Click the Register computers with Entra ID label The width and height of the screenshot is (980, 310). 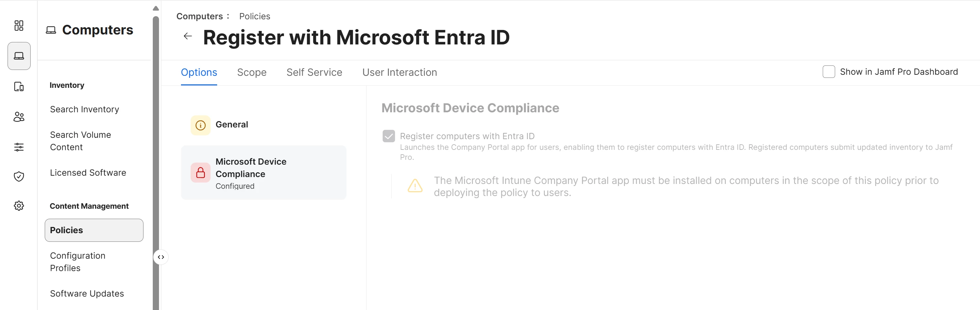click(467, 136)
